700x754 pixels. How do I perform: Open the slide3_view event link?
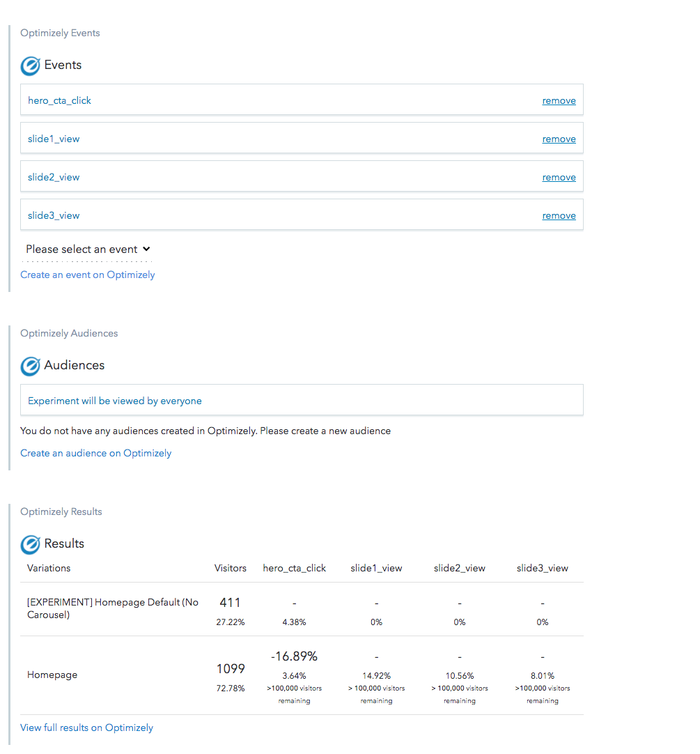[54, 216]
